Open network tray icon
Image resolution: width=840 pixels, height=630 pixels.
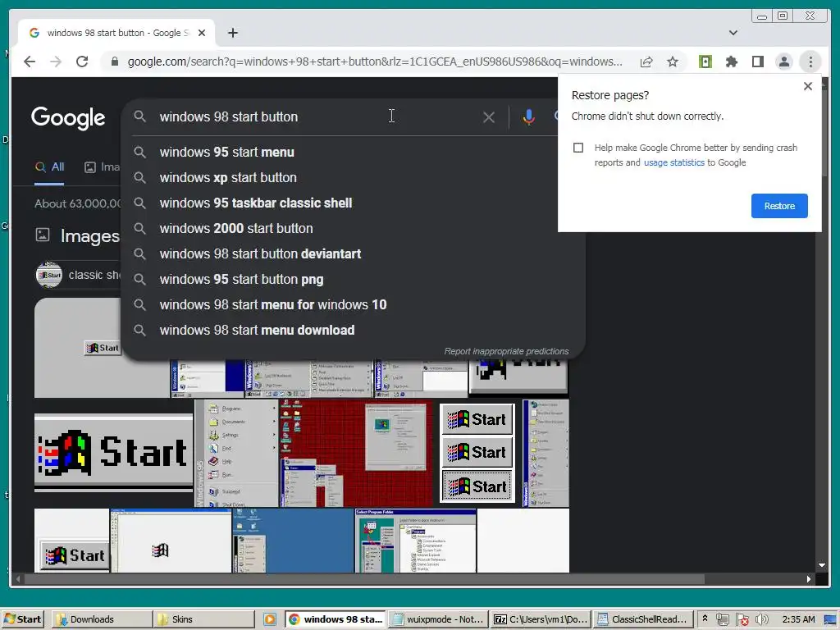click(x=722, y=619)
